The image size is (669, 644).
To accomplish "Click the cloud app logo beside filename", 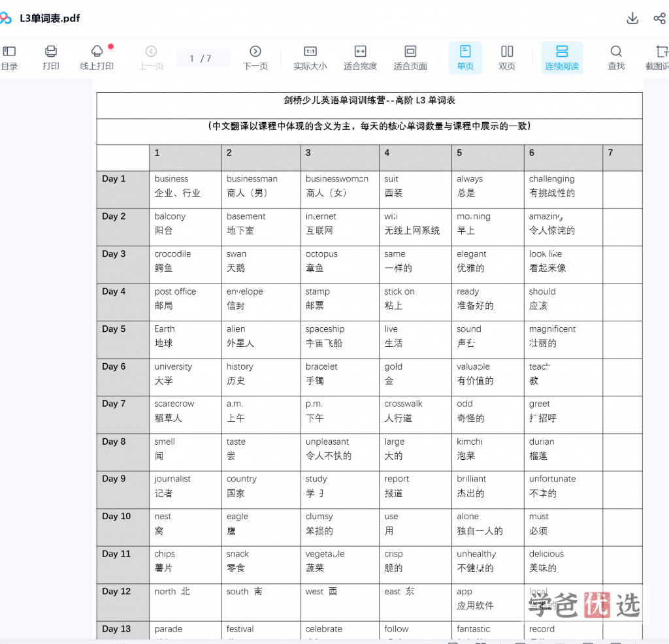I will click(5, 18).
